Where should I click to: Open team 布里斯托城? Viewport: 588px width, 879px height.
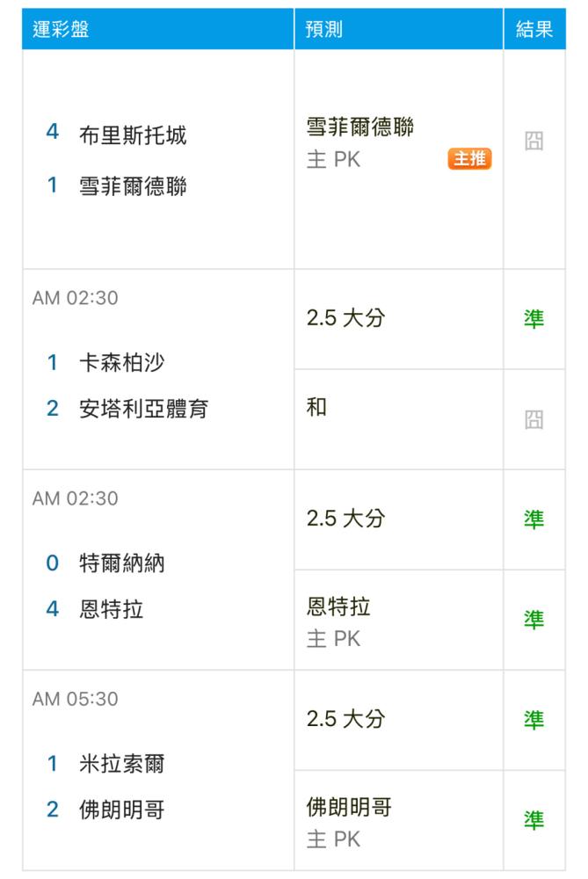(x=133, y=135)
